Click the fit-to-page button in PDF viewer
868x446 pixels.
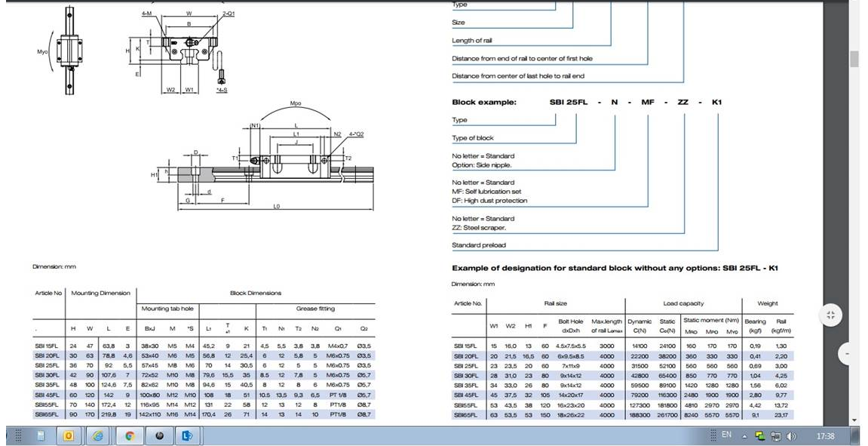click(830, 315)
